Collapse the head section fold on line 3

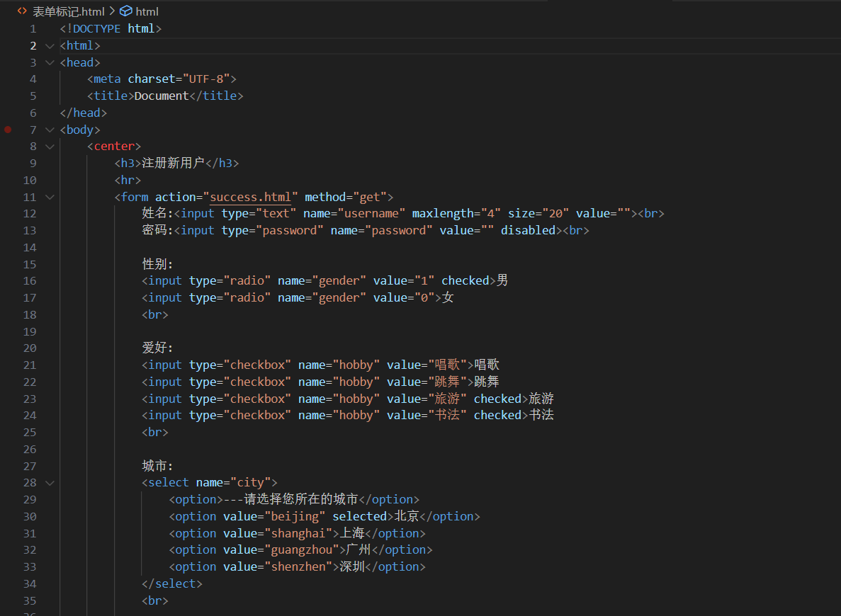(50, 63)
